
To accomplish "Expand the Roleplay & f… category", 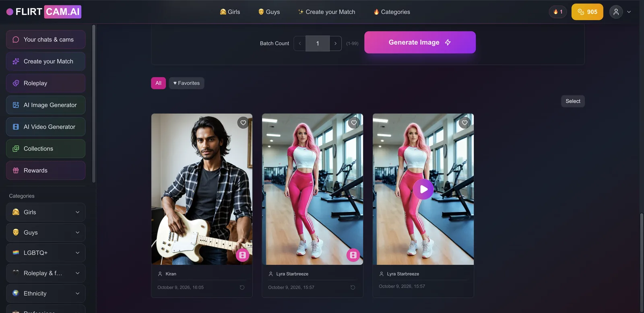I will (45, 273).
